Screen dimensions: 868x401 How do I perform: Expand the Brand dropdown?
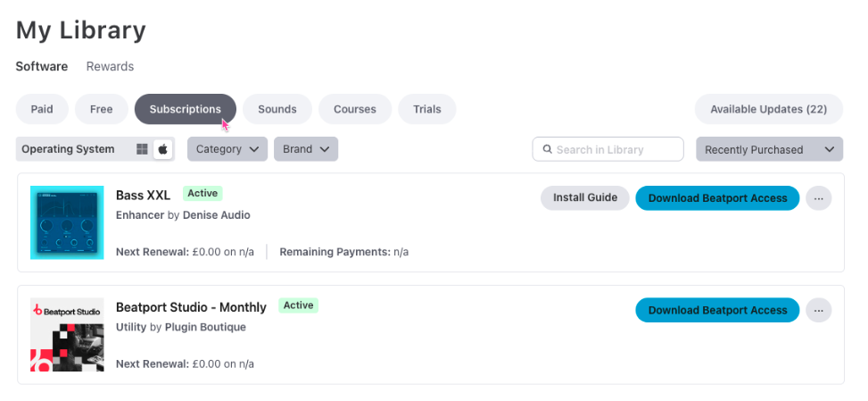[305, 149]
